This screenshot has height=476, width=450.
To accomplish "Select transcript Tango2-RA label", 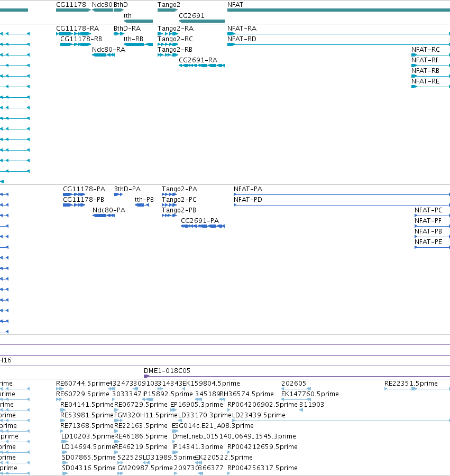I will [176, 29].
